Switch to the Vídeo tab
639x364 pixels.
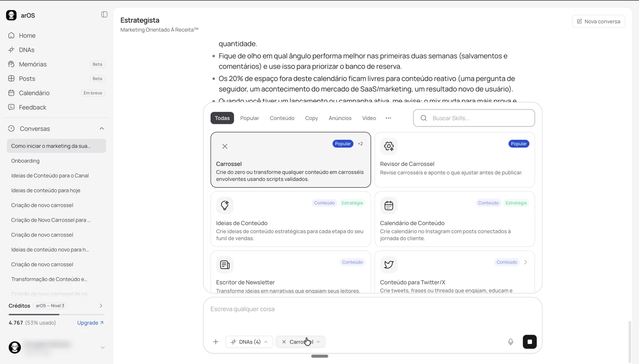369,118
